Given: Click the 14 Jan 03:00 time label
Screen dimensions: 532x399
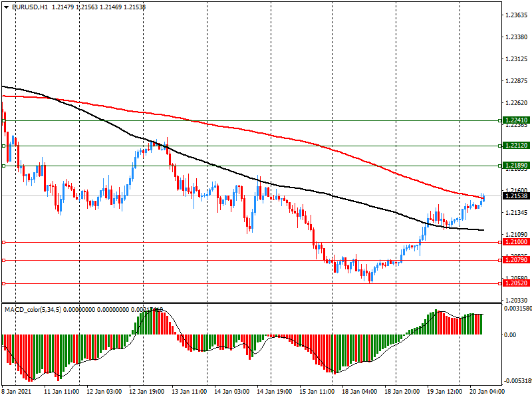Looking at the screenshot, I should coord(232,391).
